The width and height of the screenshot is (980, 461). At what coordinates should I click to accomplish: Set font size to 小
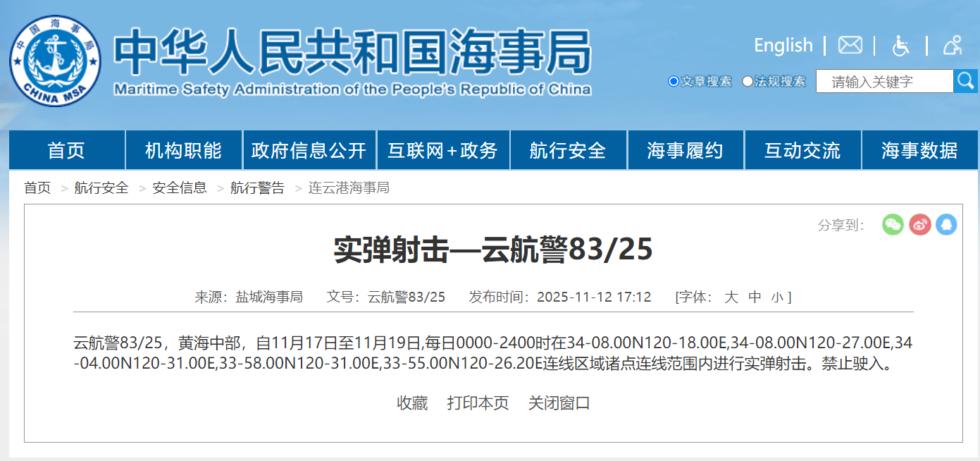tap(777, 297)
